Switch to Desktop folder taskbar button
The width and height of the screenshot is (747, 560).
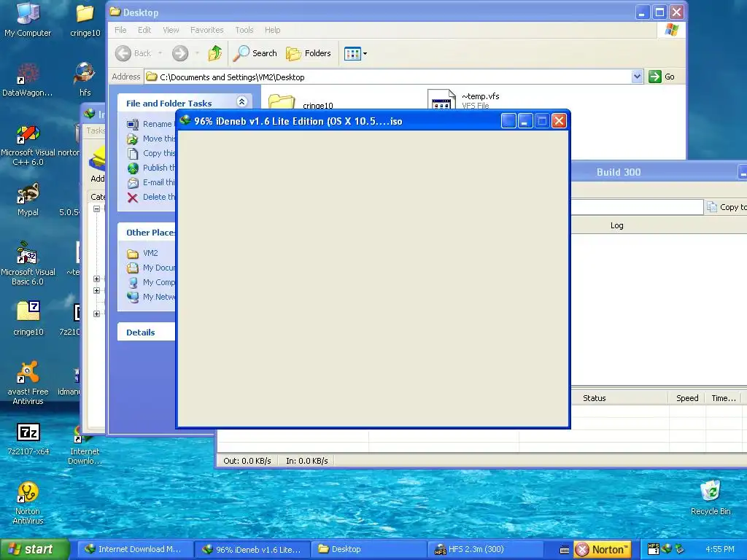pyautogui.click(x=368, y=550)
